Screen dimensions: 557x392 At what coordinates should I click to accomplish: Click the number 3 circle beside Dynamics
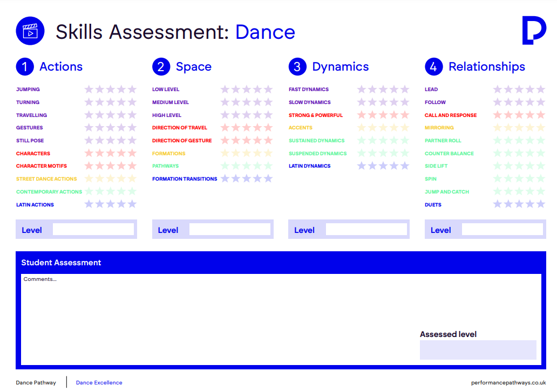tap(298, 67)
